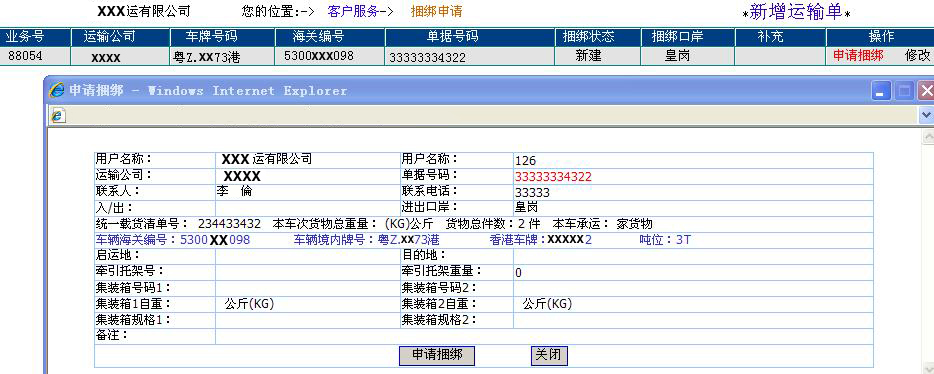Open the dropdown arrow in popup address strip
934x374 pixels.
[926, 115]
